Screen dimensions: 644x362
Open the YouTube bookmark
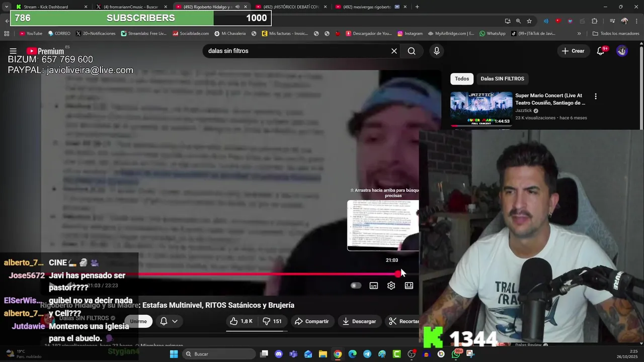(31, 34)
